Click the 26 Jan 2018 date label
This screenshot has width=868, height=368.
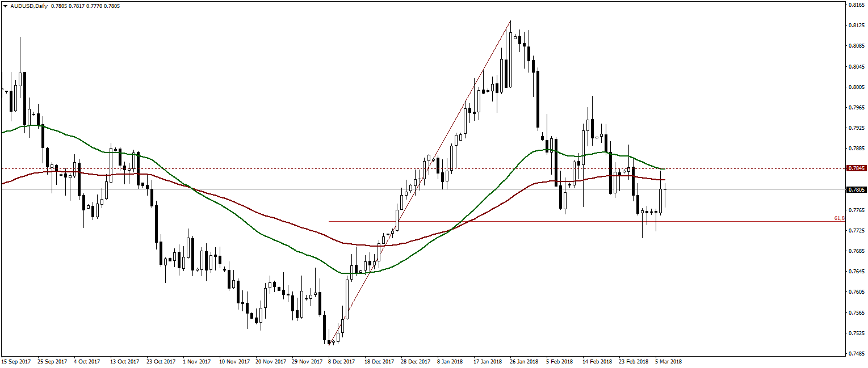[x=525, y=361]
